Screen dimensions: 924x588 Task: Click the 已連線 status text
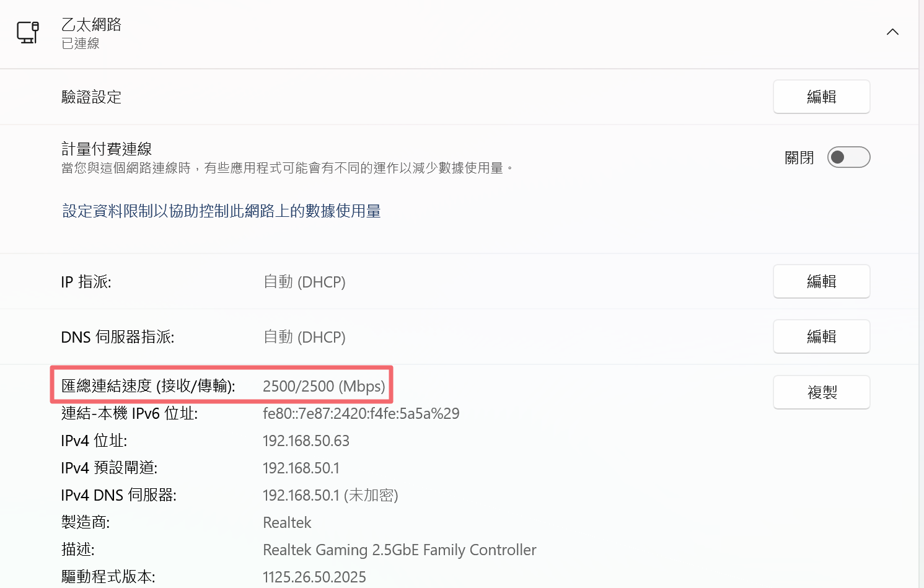pos(81,43)
